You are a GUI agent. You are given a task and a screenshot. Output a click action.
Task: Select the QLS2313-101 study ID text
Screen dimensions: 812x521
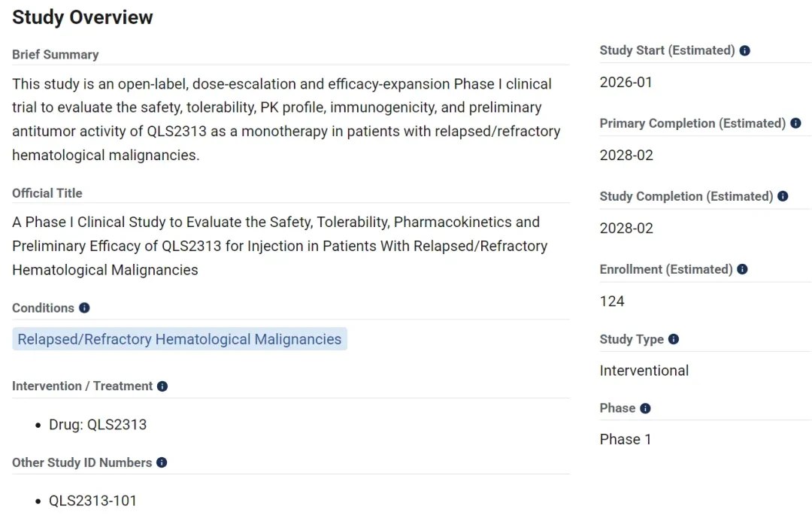tap(92, 501)
